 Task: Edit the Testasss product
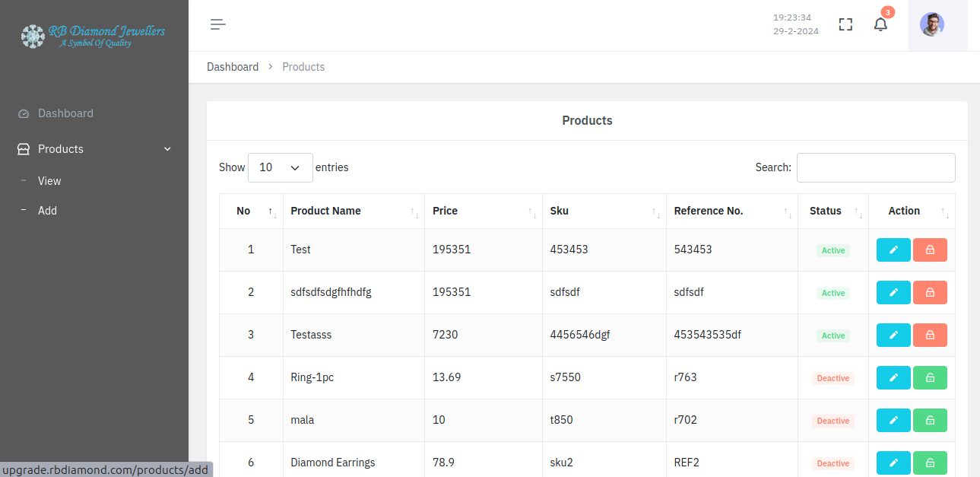[x=893, y=335]
